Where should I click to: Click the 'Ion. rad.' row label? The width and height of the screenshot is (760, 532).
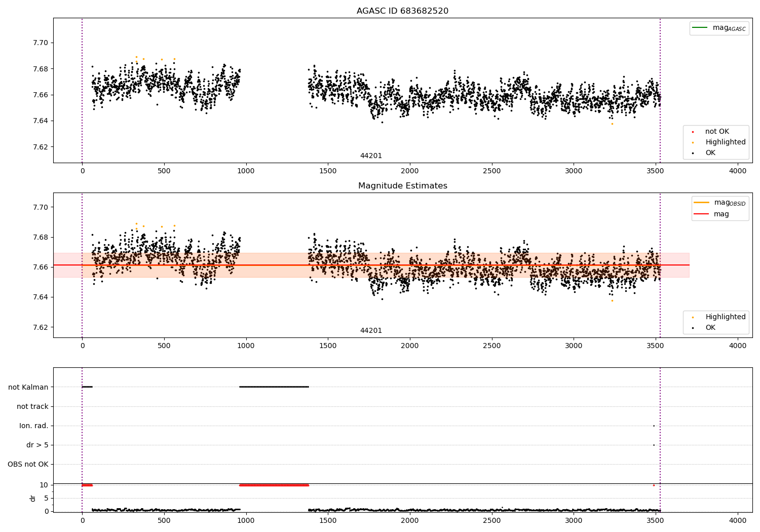coord(34,426)
